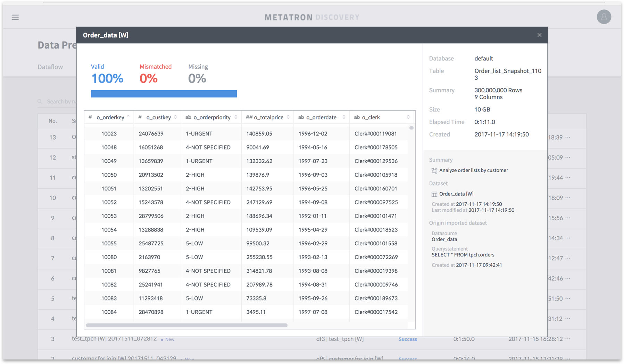Open more options for background row 6

568,278
